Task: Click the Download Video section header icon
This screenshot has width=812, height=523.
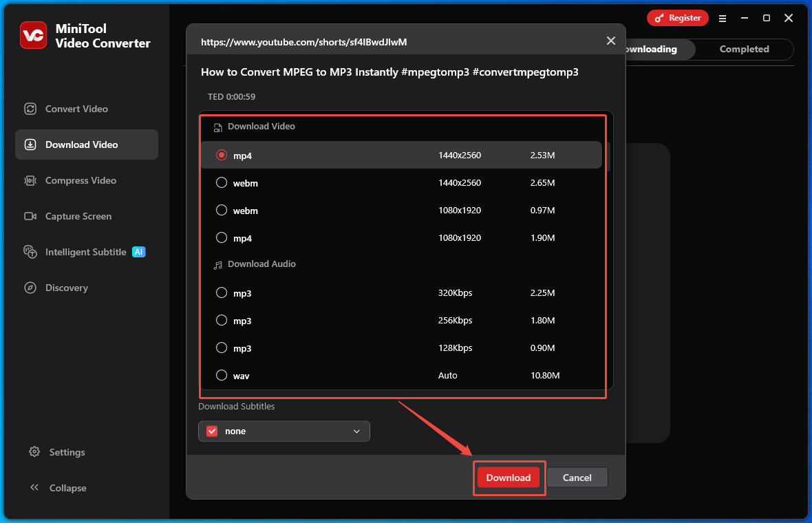Action: tap(218, 127)
